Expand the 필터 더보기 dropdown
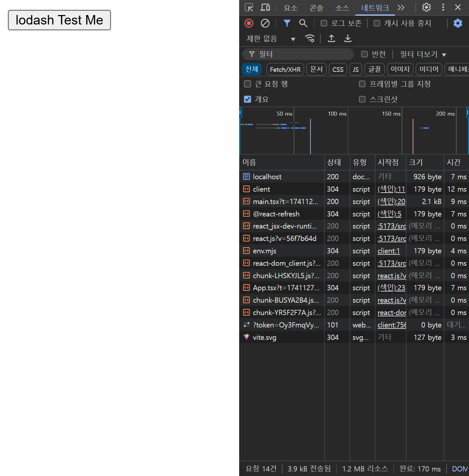 pyautogui.click(x=423, y=54)
